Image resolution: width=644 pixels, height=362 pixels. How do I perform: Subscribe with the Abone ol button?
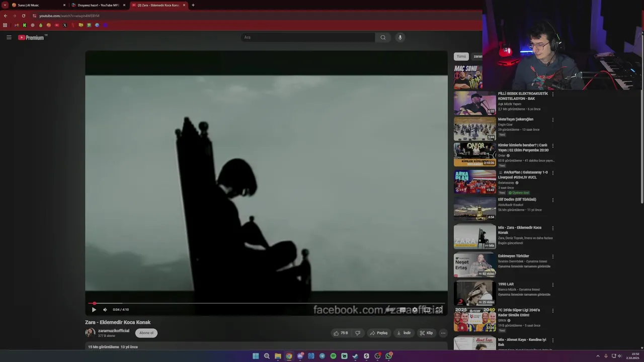146,333
